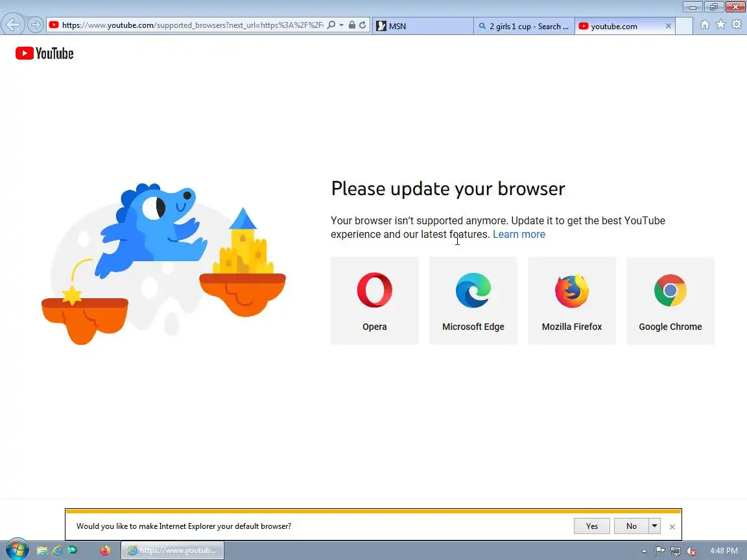The height and width of the screenshot is (560, 747).
Task: Close the youtube.com tab
Action: tap(669, 26)
